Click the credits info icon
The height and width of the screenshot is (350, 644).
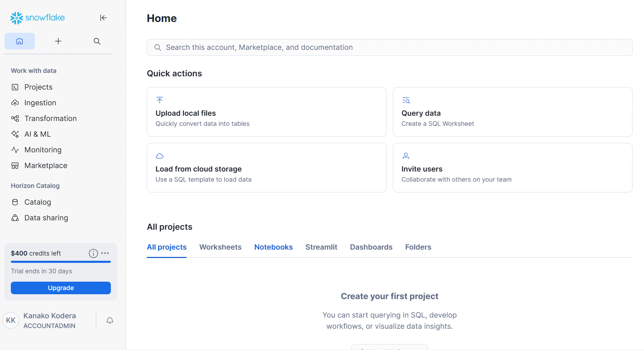[x=93, y=253]
